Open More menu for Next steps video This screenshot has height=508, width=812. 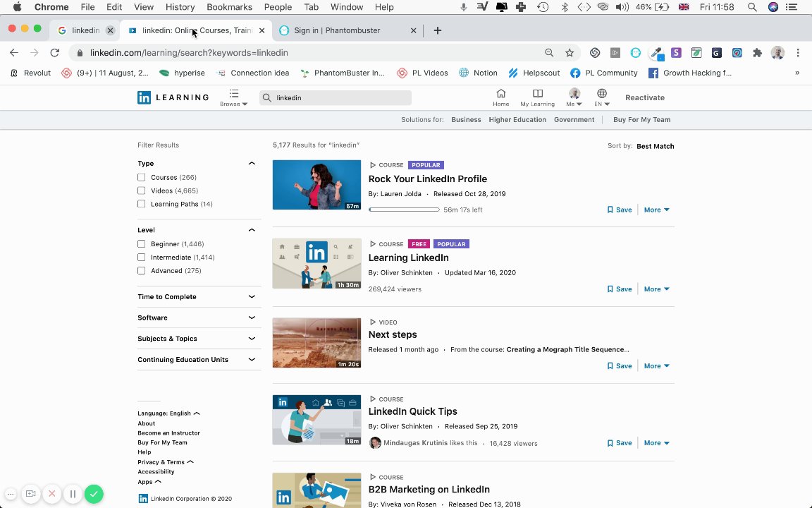(657, 366)
